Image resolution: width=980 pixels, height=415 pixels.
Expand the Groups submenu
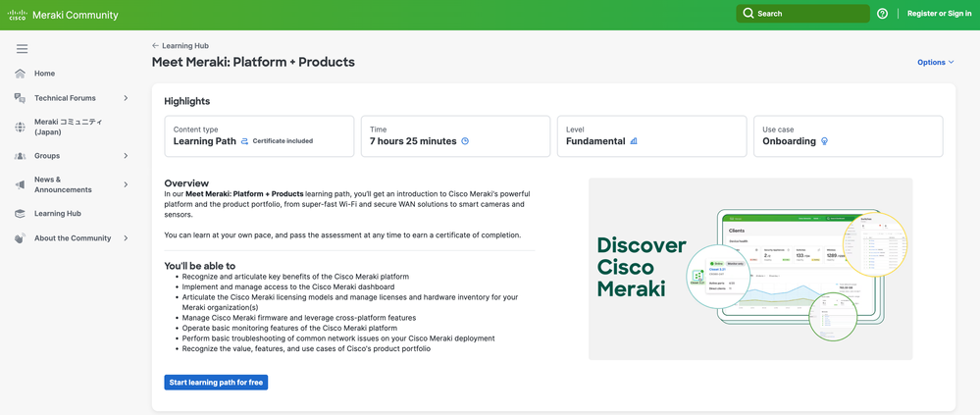click(126, 156)
